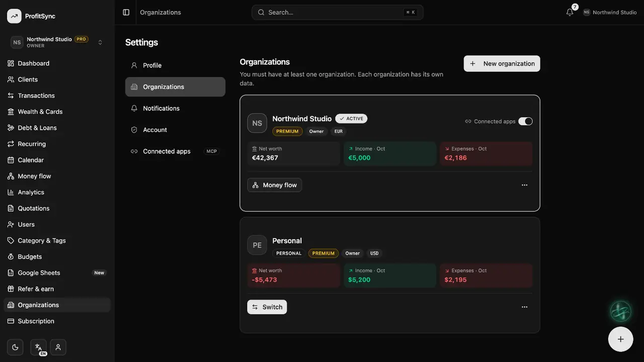Click EUR currency badge
644x362 pixels.
(339, 131)
